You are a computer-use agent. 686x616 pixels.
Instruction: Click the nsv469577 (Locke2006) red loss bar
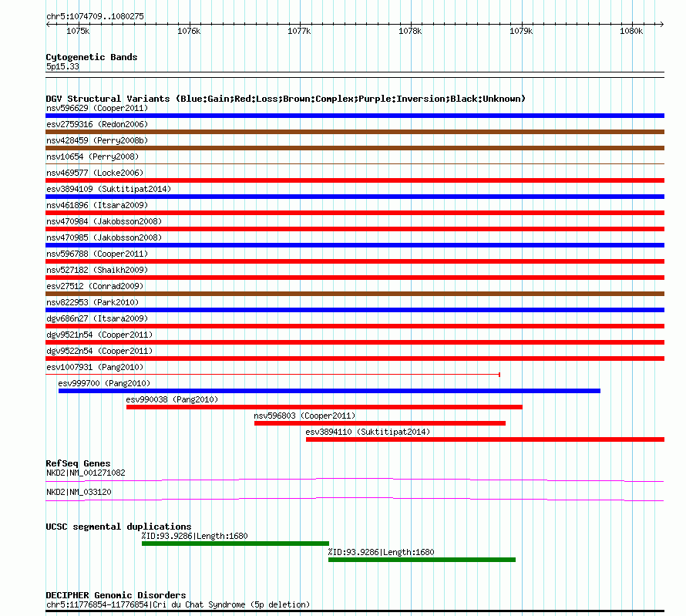click(355, 180)
